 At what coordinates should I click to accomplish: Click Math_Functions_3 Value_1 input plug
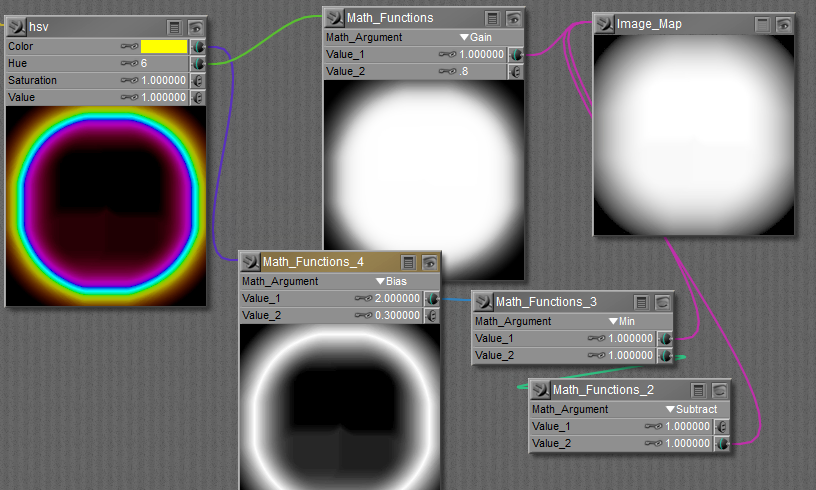[665, 339]
